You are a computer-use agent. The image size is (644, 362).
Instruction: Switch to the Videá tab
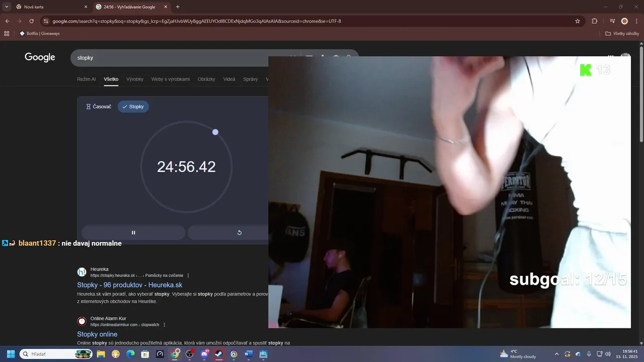[x=229, y=79]
